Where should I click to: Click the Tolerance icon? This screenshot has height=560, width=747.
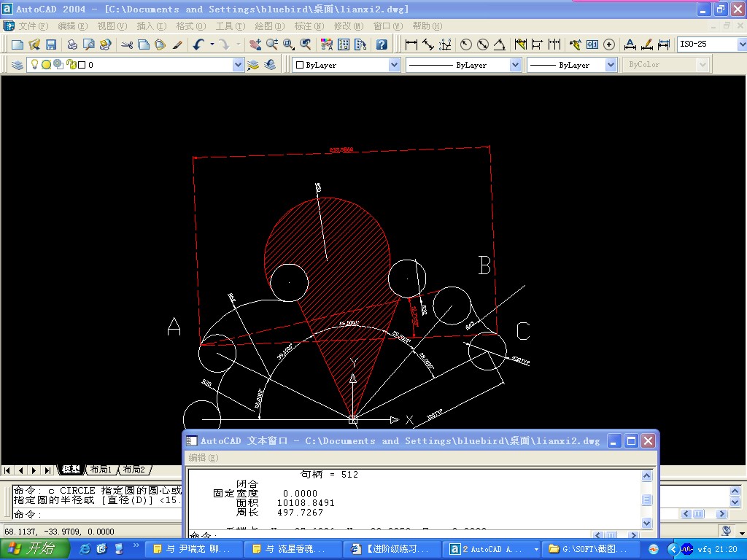pos(592,44)
